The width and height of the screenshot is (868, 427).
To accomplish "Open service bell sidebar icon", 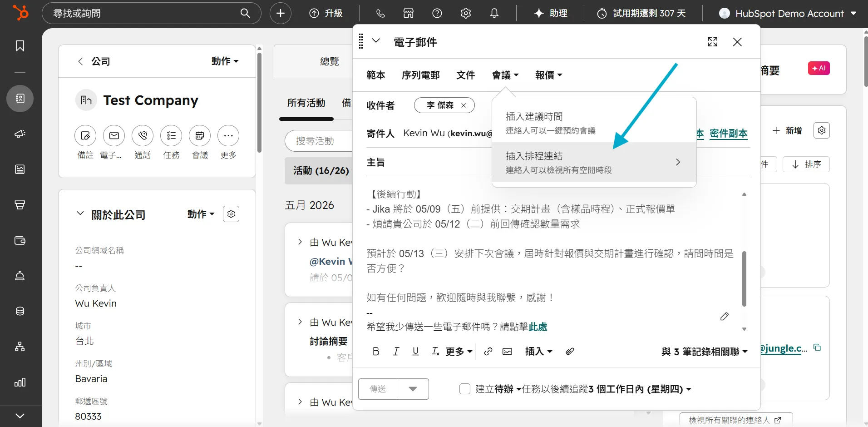I will pos(20,276).
